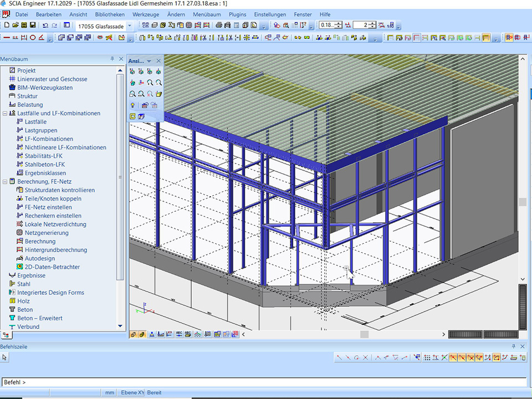Click the Undo arrow icon
The image size is (532, 399).
coord(45,25)
